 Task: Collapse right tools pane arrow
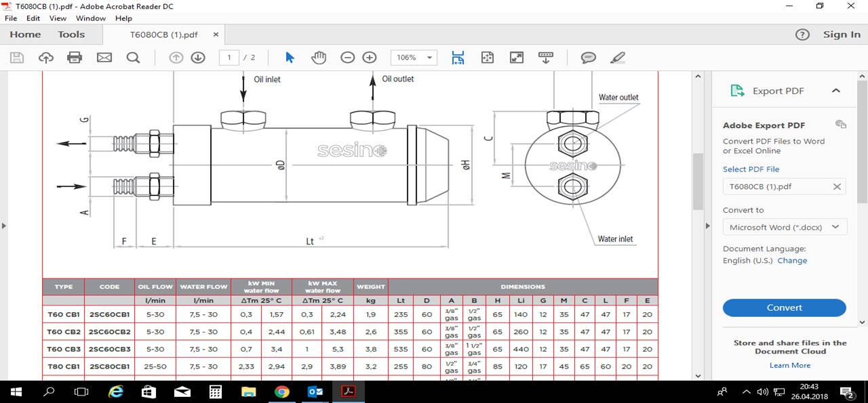707,226
